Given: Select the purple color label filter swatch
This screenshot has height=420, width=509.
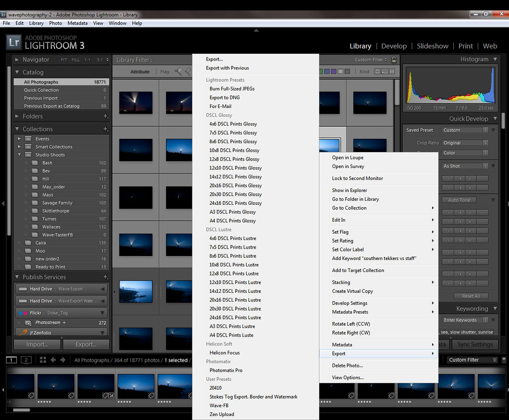Looking at the screenshot, I should tap(334, 72).
